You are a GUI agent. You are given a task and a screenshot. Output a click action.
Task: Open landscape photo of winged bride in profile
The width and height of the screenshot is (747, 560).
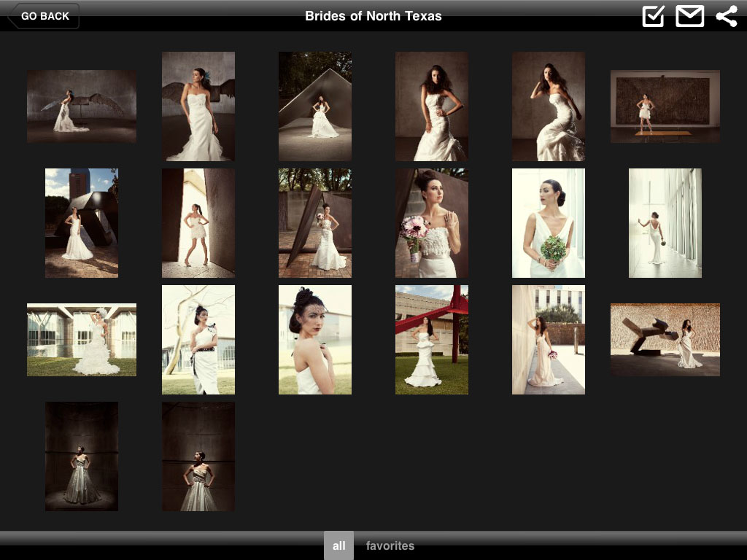pos(82,106)
